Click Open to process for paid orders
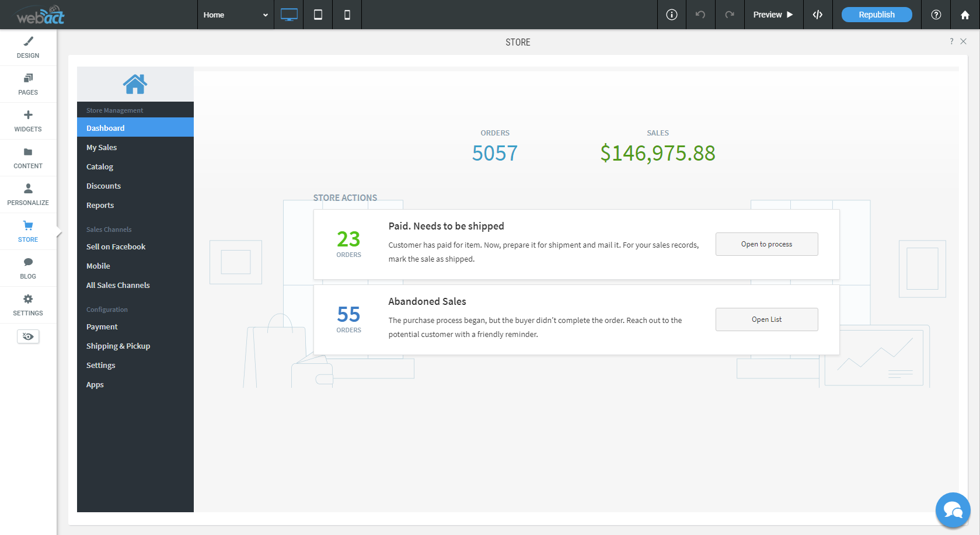Image resolution: width=980 pixels, height=535 pixels. tap(766, 244)
